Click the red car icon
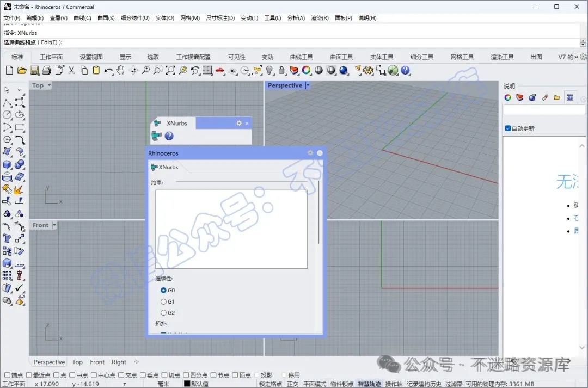Screen dimensions: 588x388 click(220, 70)
